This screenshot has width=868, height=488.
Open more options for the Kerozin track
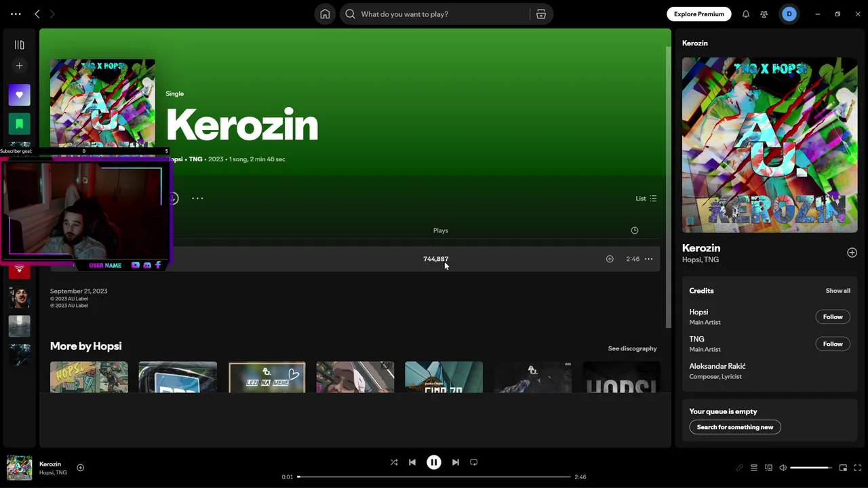pyautogui.click(x=649, y=259)
